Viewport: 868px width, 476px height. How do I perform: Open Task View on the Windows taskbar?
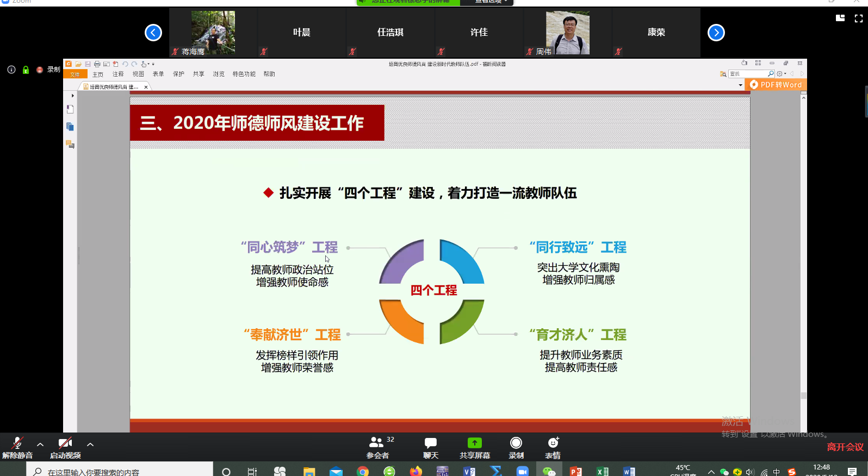click(x=252, y=471)
